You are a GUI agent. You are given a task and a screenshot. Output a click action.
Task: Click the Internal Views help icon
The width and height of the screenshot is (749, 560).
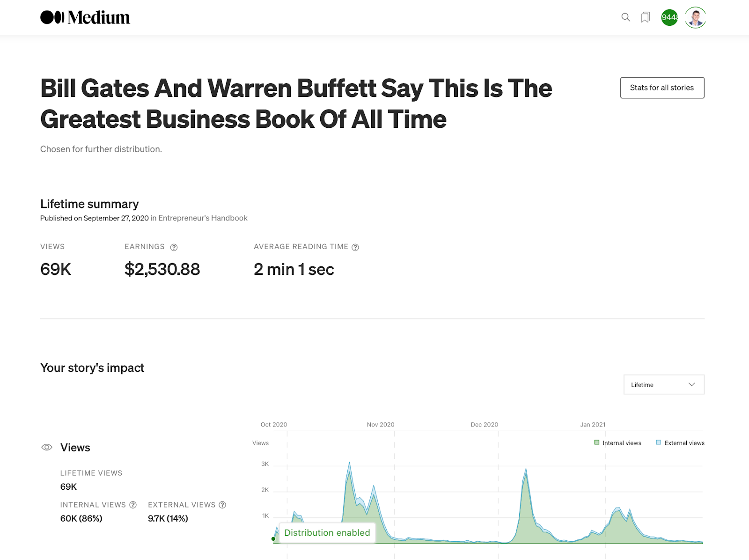tap(133, 505)
